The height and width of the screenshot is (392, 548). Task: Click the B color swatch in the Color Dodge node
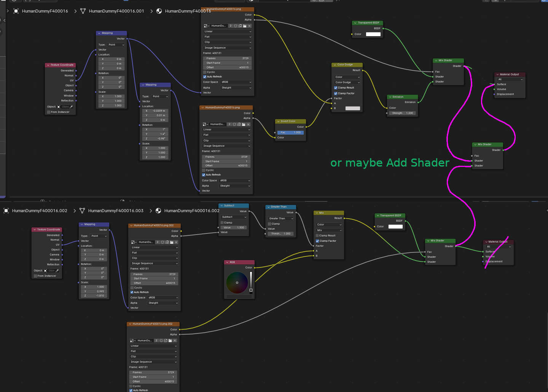(353, 108)
